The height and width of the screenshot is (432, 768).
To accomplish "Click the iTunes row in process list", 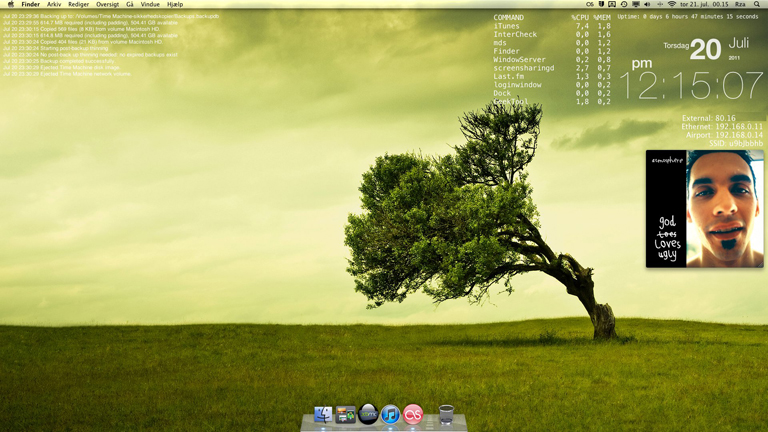I will (552, 26).
